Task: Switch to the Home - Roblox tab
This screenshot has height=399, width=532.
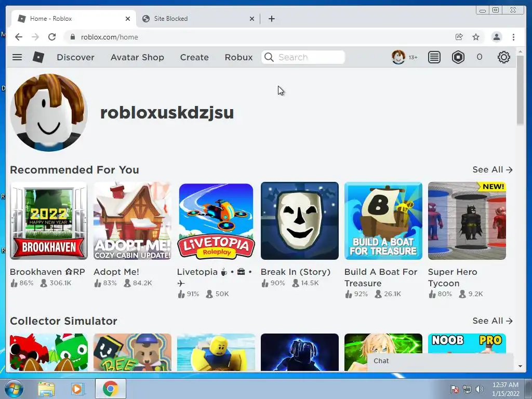Action: (73, 19)
